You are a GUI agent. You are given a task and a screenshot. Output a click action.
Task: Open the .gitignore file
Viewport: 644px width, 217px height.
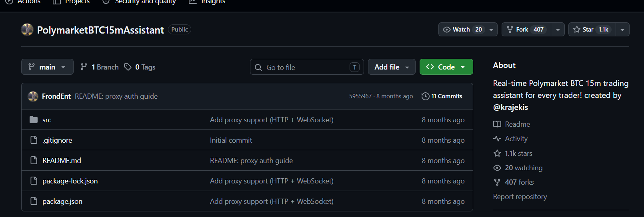pos(57,140)
